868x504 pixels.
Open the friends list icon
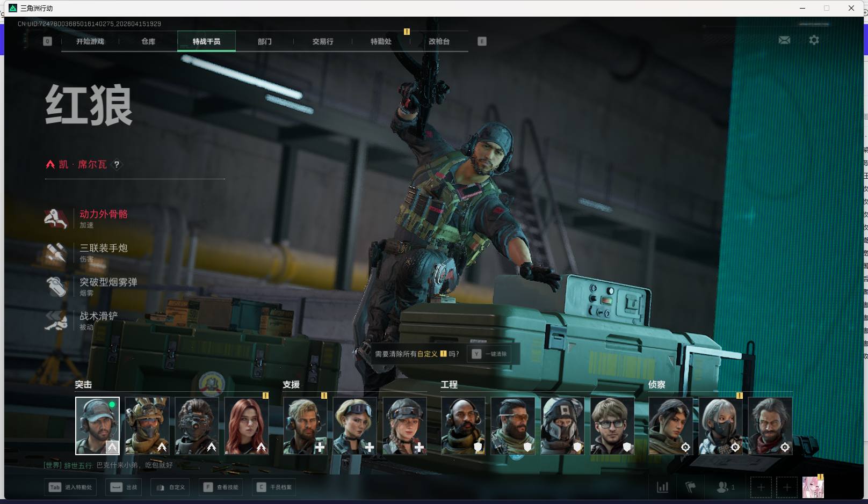725,487
